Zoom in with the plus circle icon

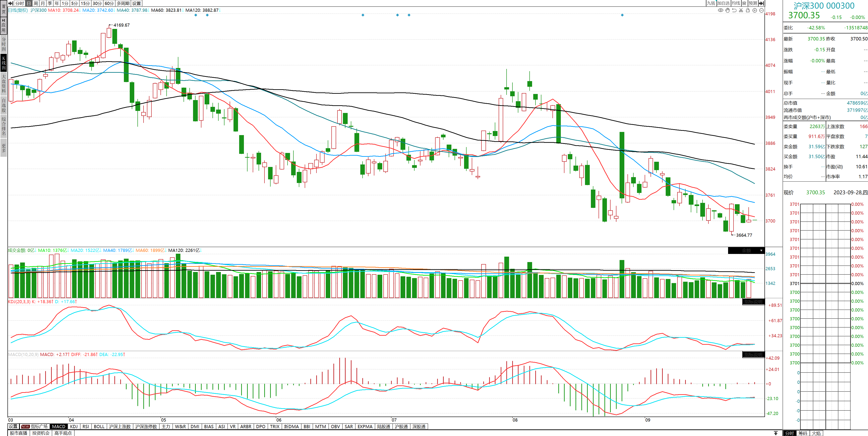(x=755, y=10)
